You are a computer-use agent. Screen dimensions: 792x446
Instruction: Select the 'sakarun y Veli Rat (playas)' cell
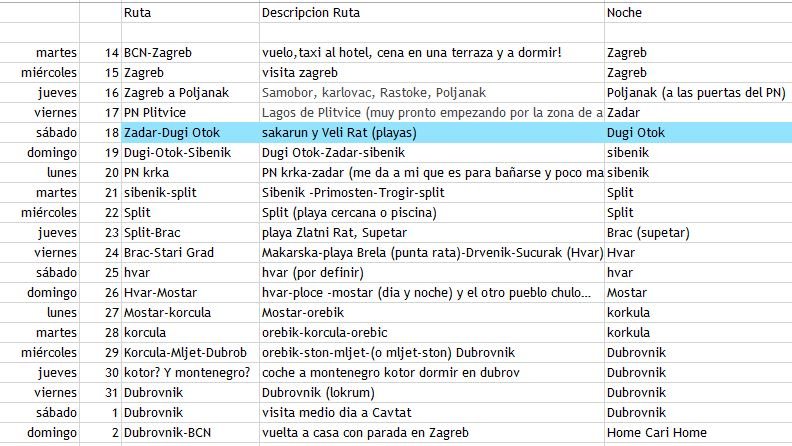(x=431, y=133)
